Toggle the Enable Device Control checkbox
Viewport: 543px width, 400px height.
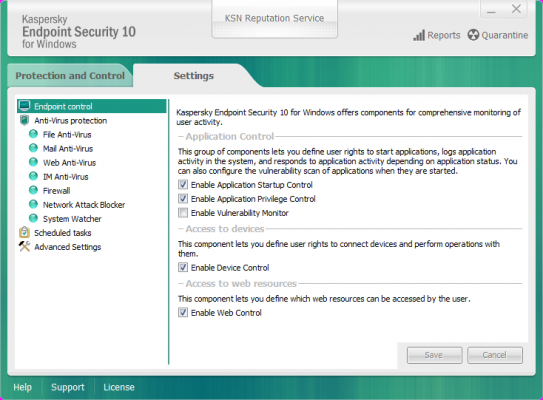click(183, 267)
